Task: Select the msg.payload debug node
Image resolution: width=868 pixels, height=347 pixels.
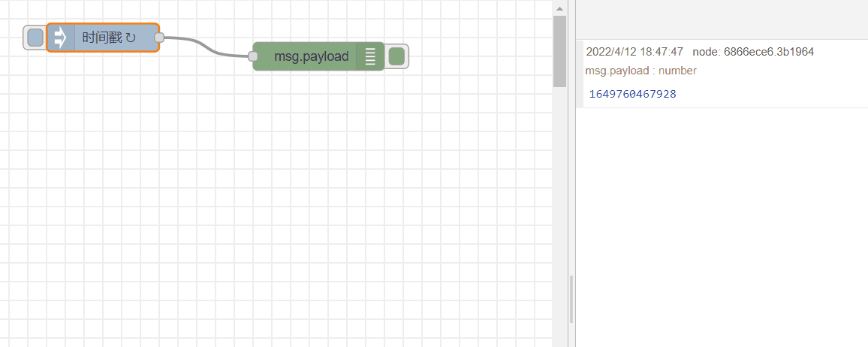Action: 318,56
